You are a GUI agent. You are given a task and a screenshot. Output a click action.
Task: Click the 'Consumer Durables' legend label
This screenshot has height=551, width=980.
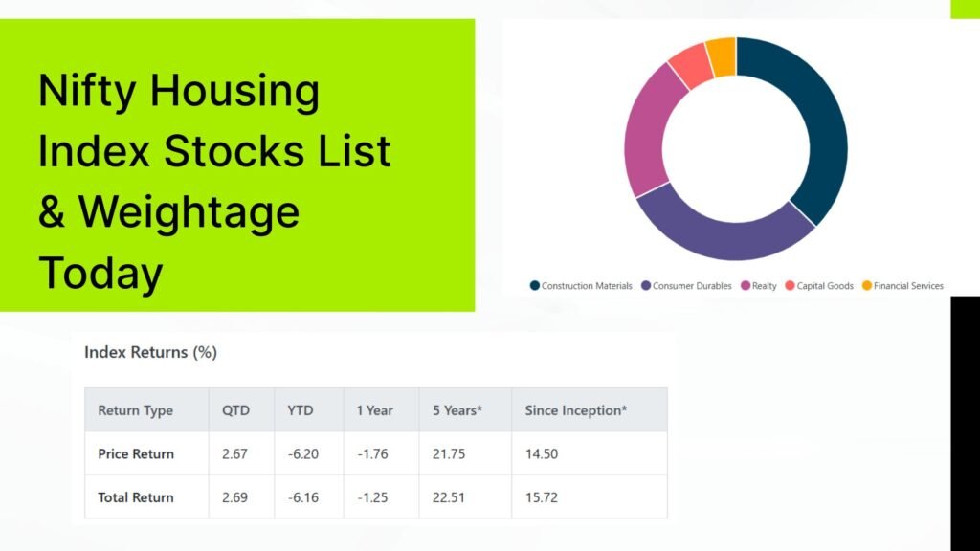click(x=692, y=285)
